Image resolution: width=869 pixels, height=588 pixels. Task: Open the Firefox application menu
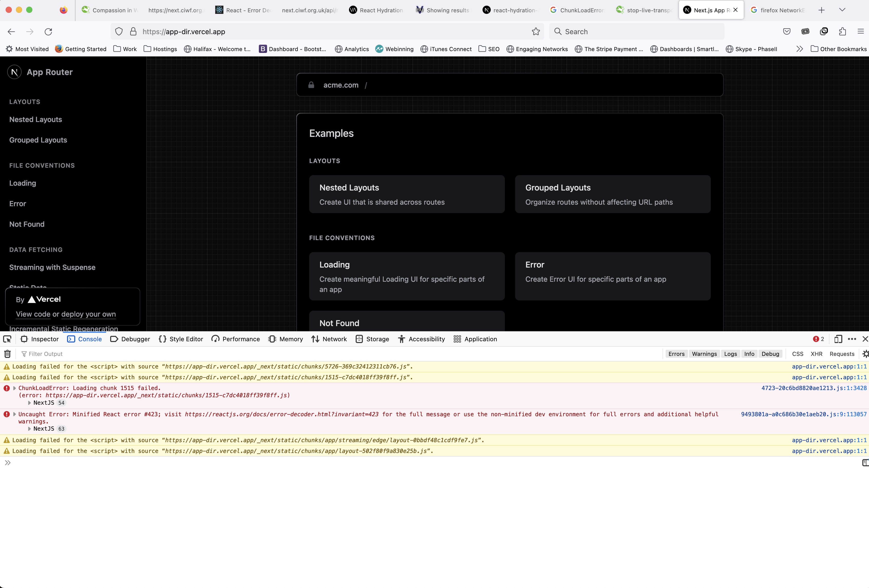pos(861,31)
